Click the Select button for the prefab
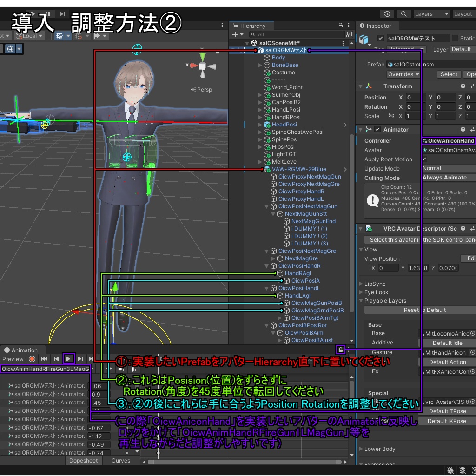Image resolution: width=476 pixels, height=476 pixels. click(449, 74)
